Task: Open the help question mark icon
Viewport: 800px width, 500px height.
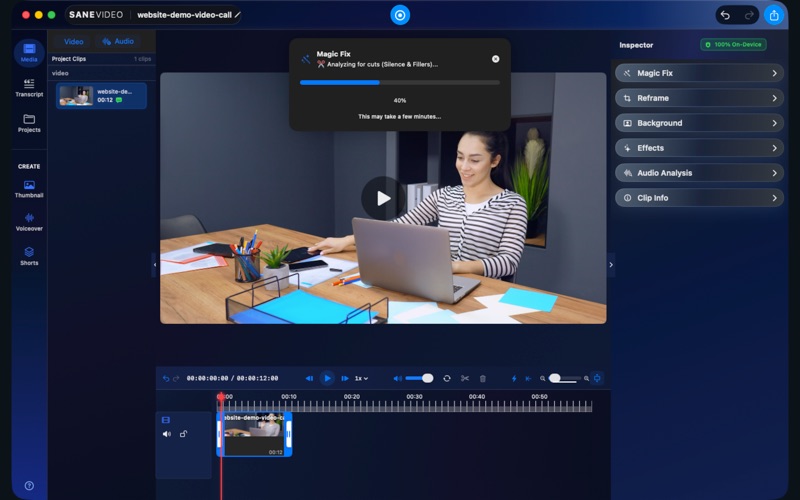Action: [29, 486]
